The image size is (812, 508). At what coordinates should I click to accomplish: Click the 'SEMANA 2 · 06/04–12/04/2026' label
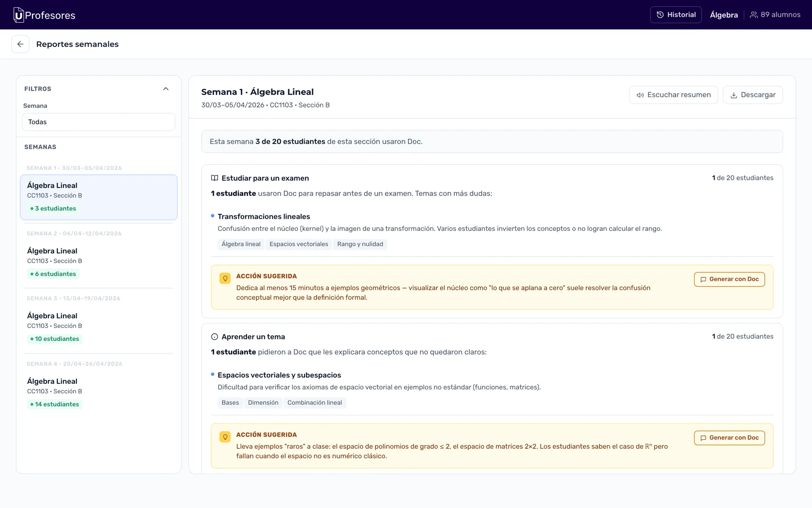tap(74, 234)
